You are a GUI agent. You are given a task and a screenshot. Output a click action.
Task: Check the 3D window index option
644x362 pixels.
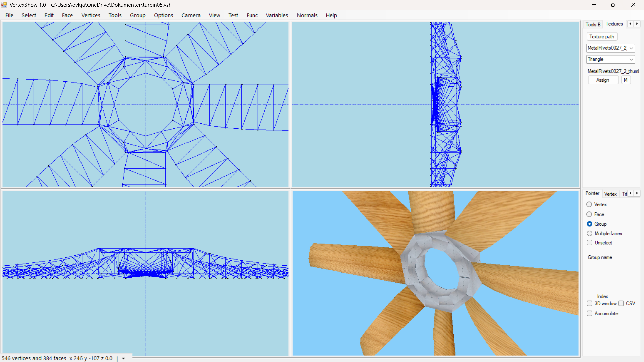pyautogui.click(x=589, y=303)
